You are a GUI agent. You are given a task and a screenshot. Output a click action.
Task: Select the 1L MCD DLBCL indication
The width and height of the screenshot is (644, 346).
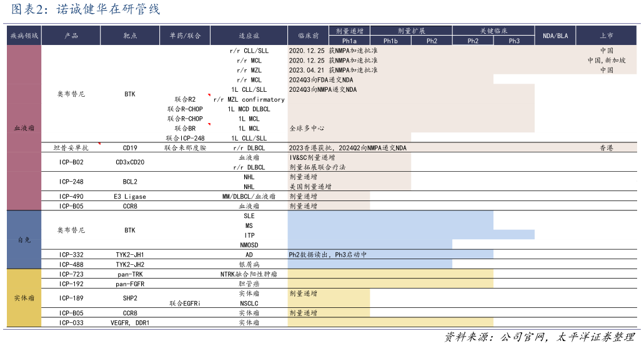tap(249, 109)
